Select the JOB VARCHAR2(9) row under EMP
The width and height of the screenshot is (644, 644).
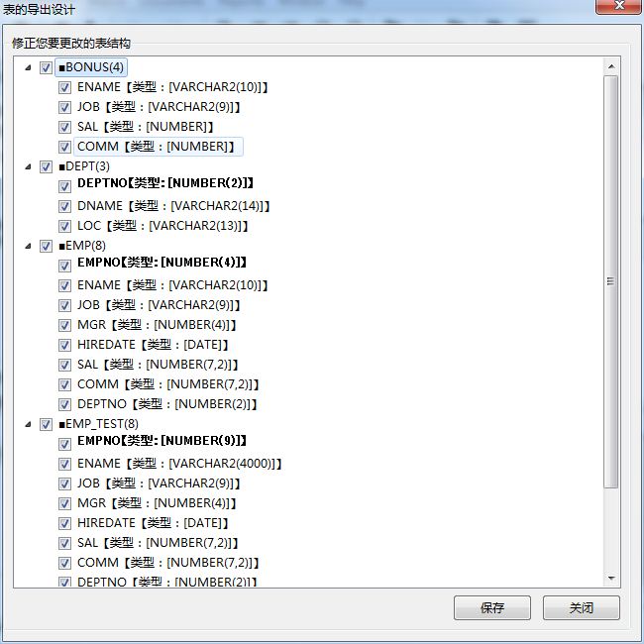[159, 305]
